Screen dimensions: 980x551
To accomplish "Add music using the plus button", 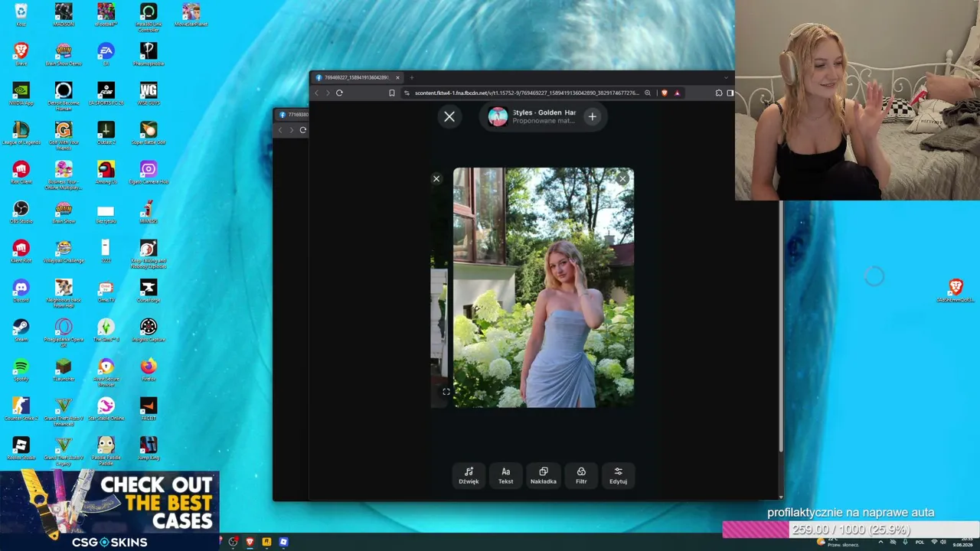I will [x=592, y=116].
